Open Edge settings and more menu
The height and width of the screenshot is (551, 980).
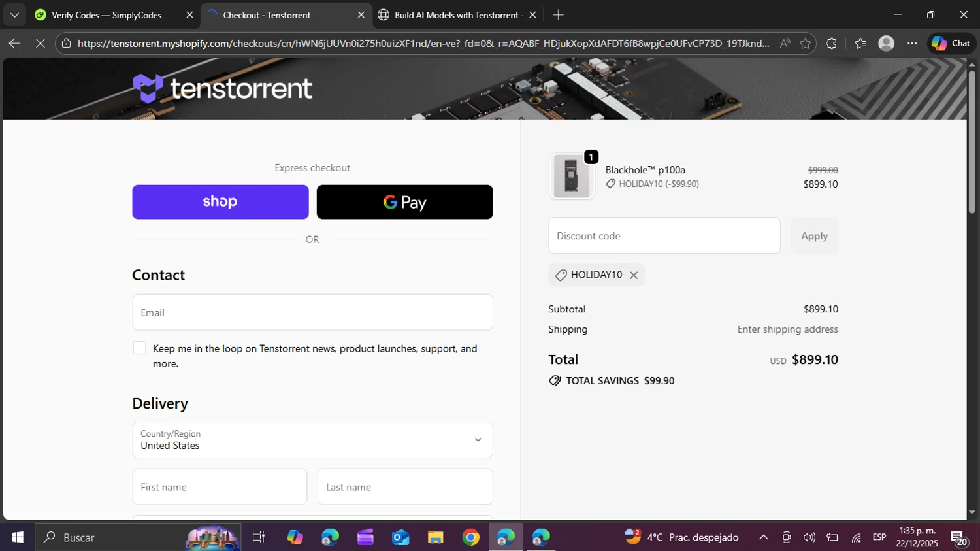click(912, 43)
